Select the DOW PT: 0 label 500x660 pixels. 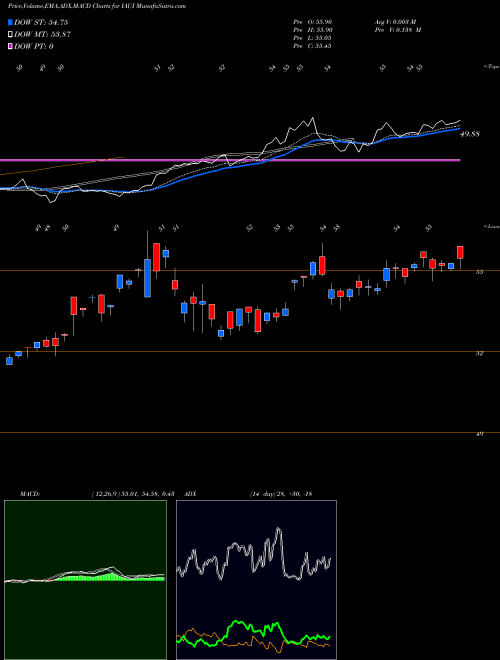pos(34,46)
